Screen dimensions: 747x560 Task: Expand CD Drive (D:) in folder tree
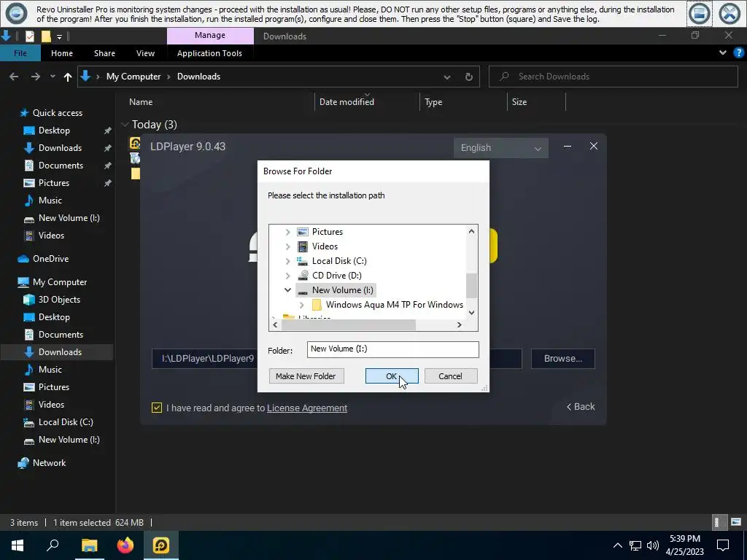point(287,276)
